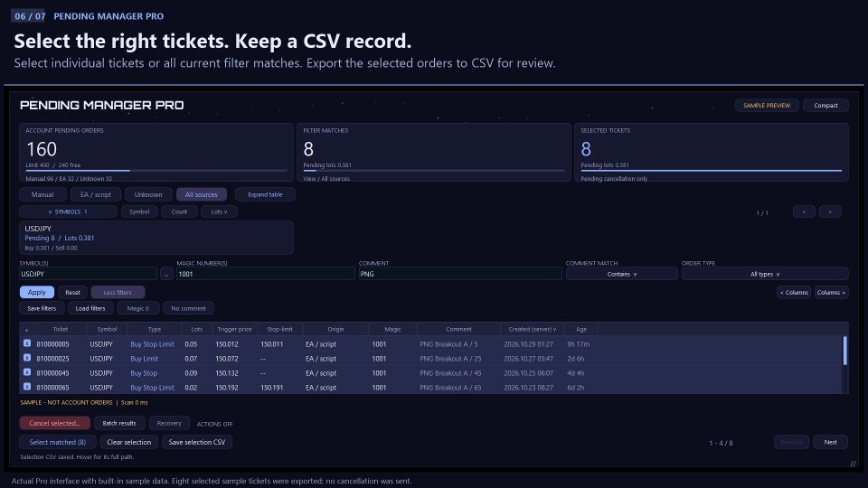Screen dimensions: 868x488
Task: Go to next symbols page arrow
Action: (x=830, y=211)
